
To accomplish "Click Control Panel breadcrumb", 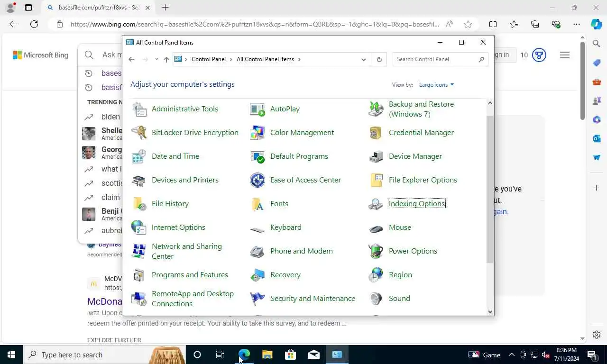I will tap(209, 59).
